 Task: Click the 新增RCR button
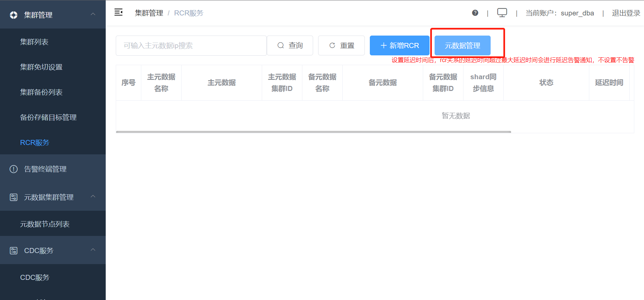tap(400, 45)
